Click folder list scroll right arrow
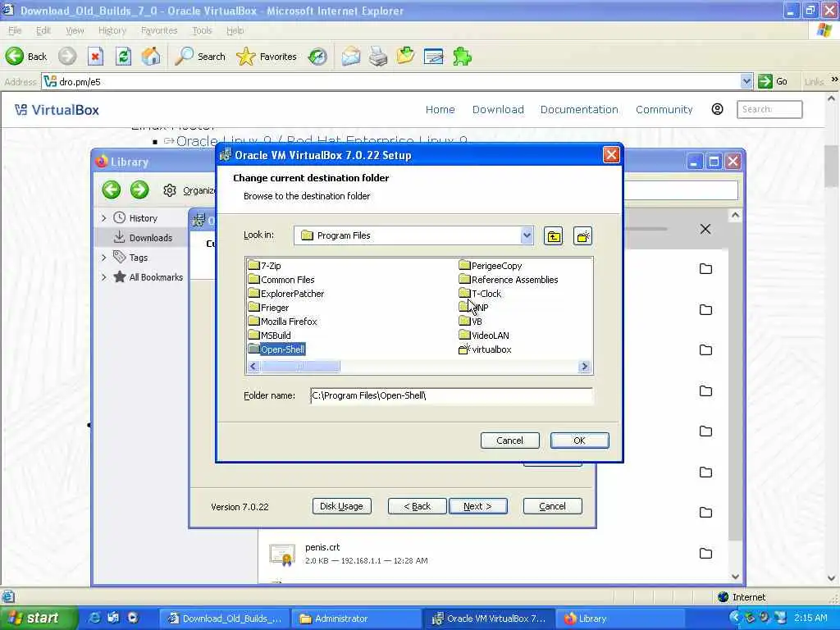Viewport: 840px width, 630px height. tap(584, 367)
